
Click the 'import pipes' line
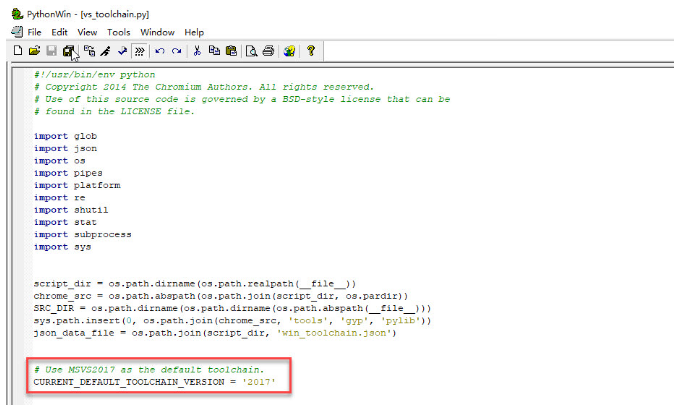point(68,173)
